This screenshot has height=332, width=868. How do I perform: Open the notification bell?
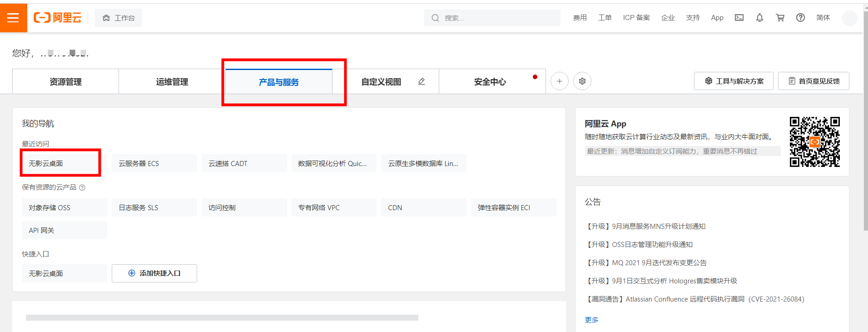[x=759, y=18]
